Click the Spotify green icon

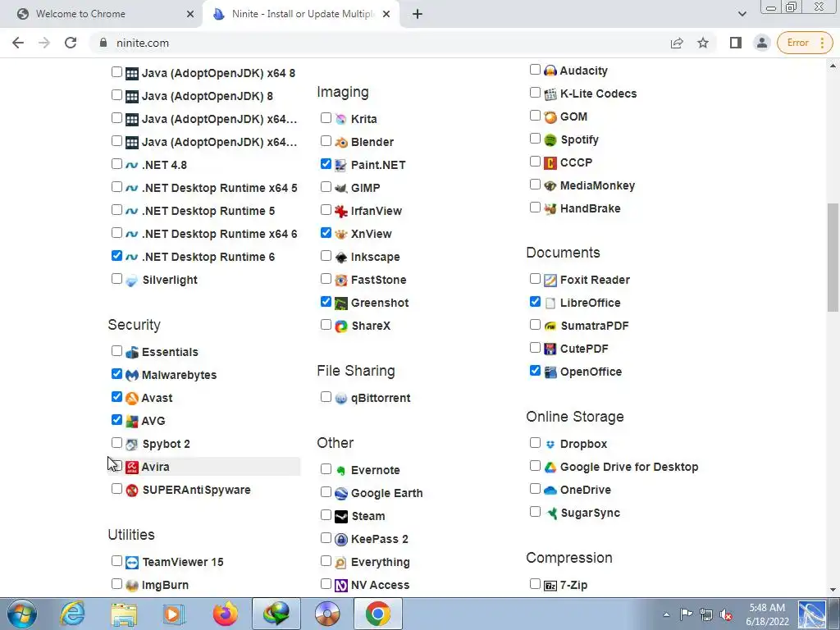coord(550,139)
